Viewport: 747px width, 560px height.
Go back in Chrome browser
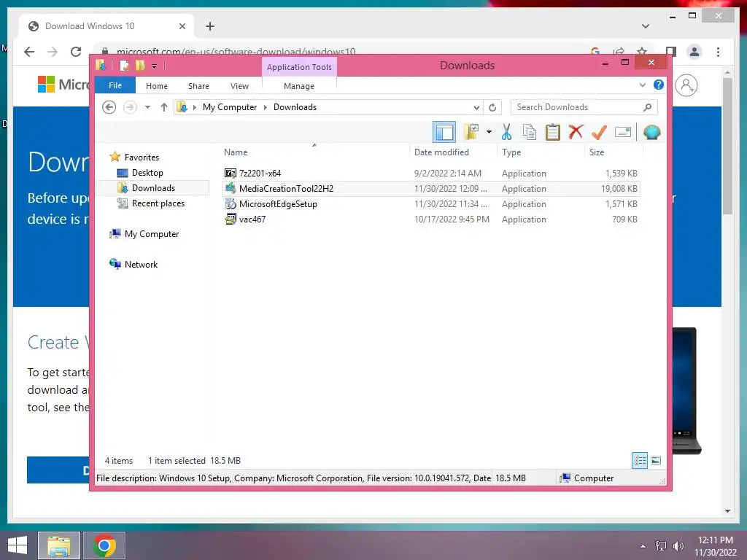click(29, 52)
